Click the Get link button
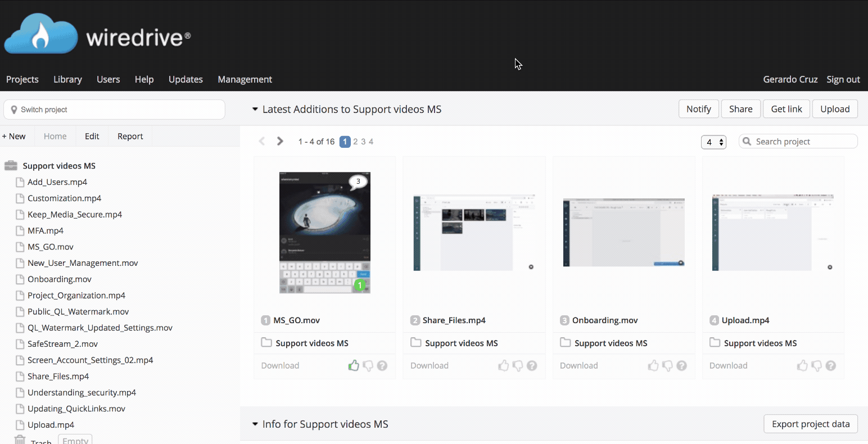This screenshot has height=444, width=868. [786, 108]
